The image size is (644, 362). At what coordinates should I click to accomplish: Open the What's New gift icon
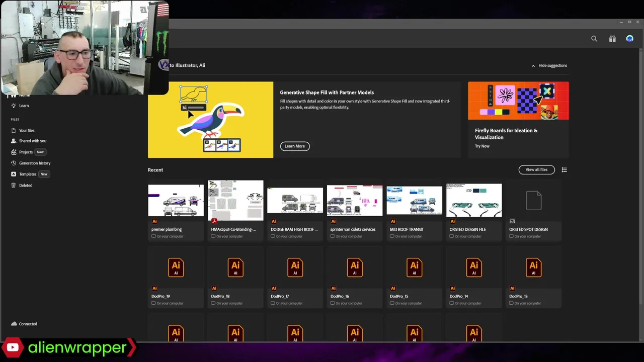612,39
